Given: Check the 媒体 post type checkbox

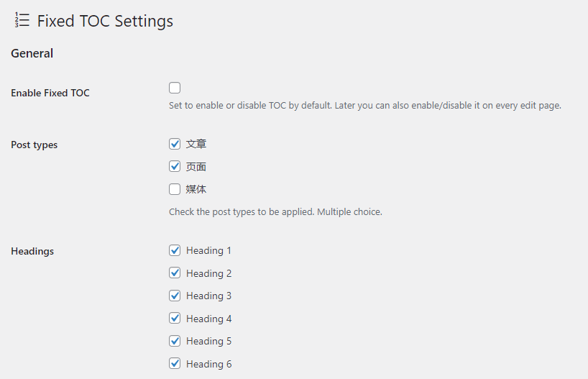Looking at the screenshot, I should point(175,189).
